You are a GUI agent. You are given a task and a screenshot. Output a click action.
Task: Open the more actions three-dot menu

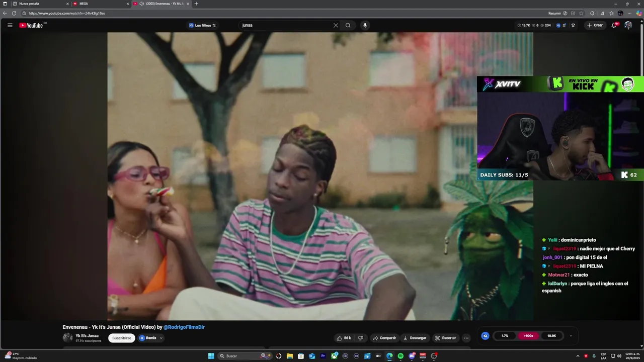(466, 338)
